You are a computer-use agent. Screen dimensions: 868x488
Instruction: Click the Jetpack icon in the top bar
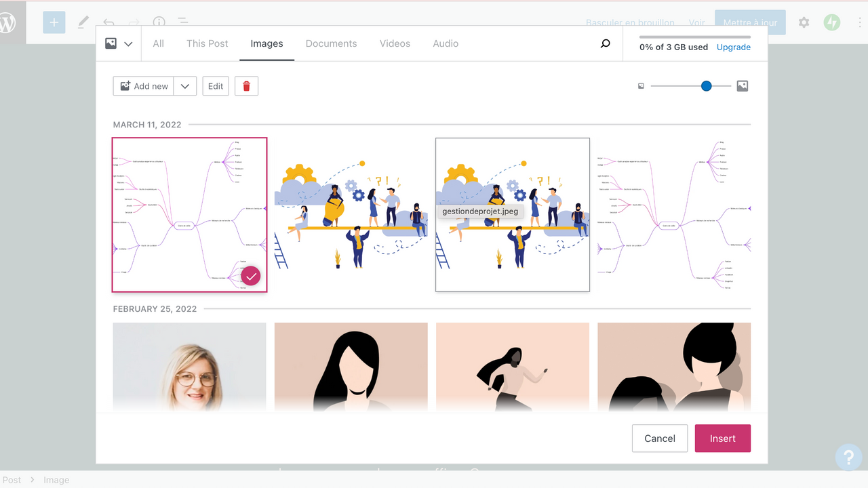coord(832,22)
